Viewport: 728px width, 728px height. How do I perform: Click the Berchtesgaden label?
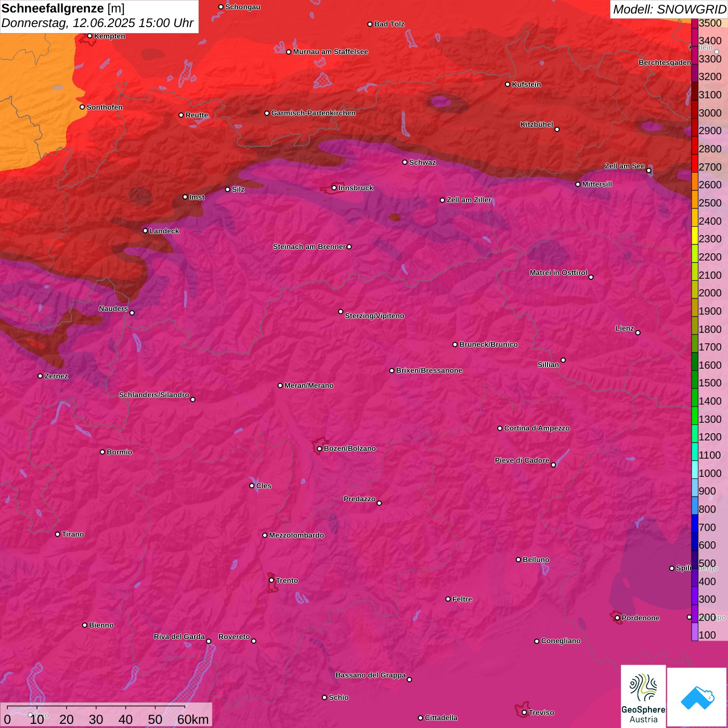pos(665,62)
